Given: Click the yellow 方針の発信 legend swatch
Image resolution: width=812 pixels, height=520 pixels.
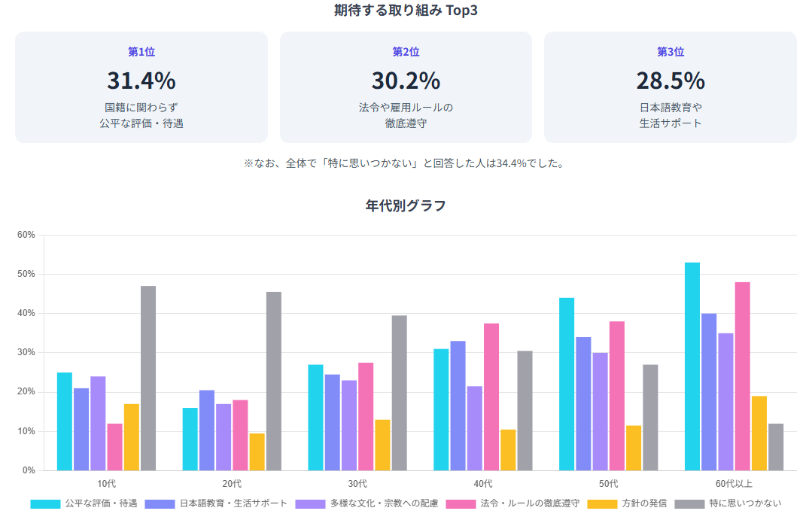Looking at the screenshot, I should click(x=602, y=503).
